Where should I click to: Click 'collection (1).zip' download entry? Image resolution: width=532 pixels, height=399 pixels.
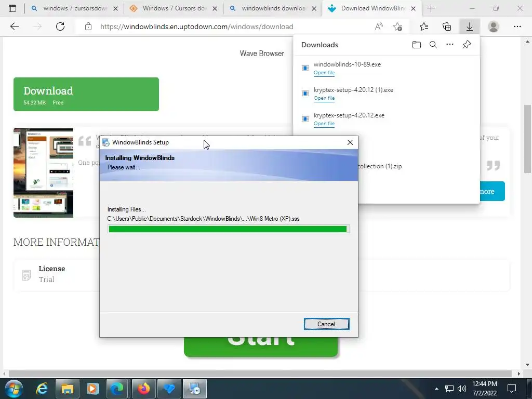[x=380, y=166]
